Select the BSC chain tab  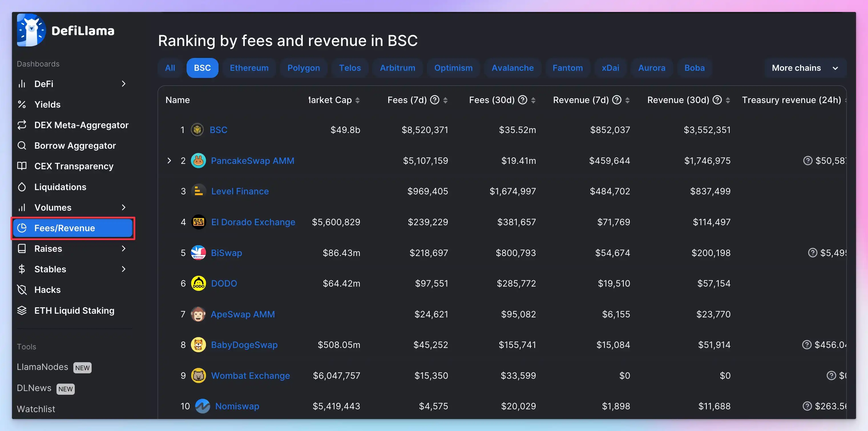202,68
